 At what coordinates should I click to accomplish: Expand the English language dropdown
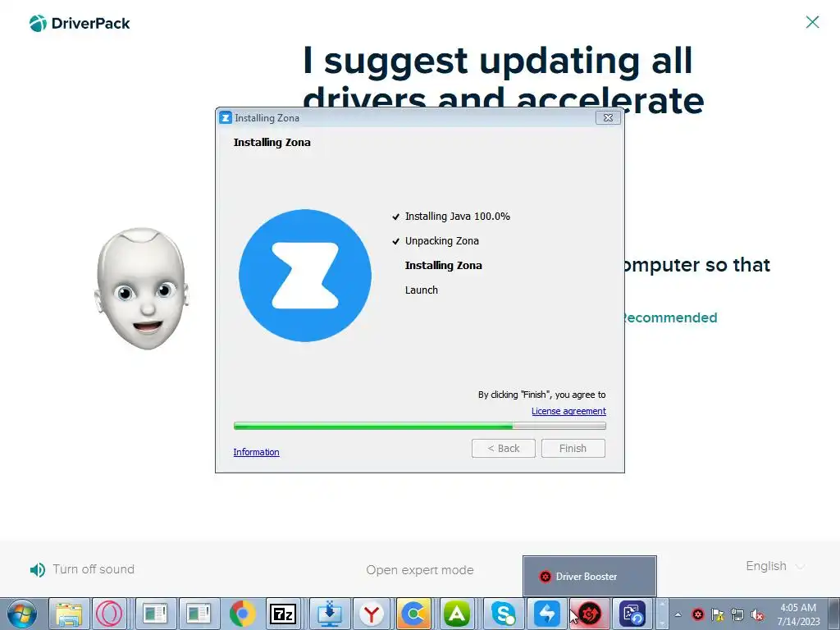(x=774, y=566)
